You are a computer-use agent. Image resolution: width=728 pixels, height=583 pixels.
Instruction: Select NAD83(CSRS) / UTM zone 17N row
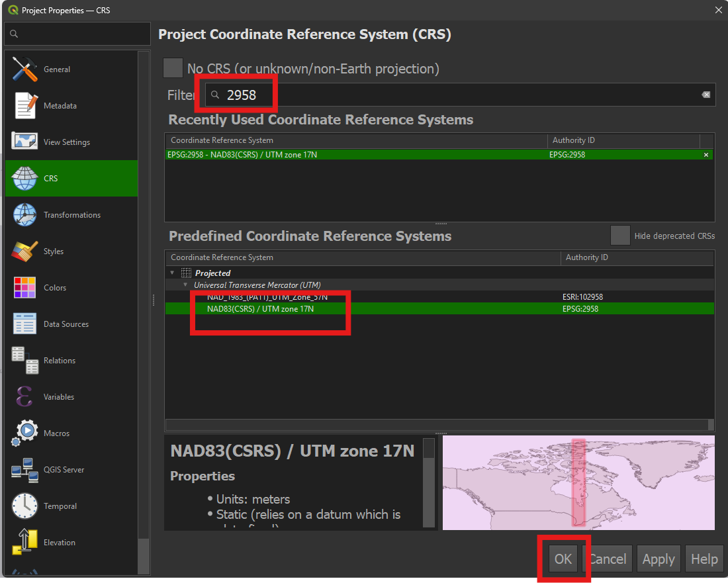pos(439,308)
